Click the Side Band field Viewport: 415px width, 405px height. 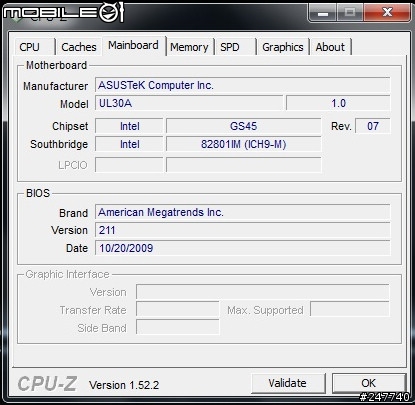(x=178, y=327)
